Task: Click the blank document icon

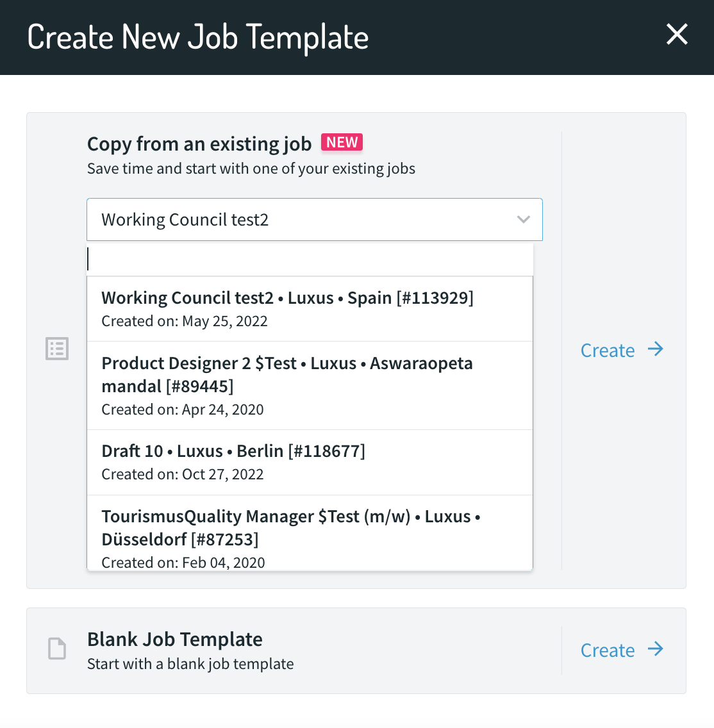Action: (x=57, y=649)
